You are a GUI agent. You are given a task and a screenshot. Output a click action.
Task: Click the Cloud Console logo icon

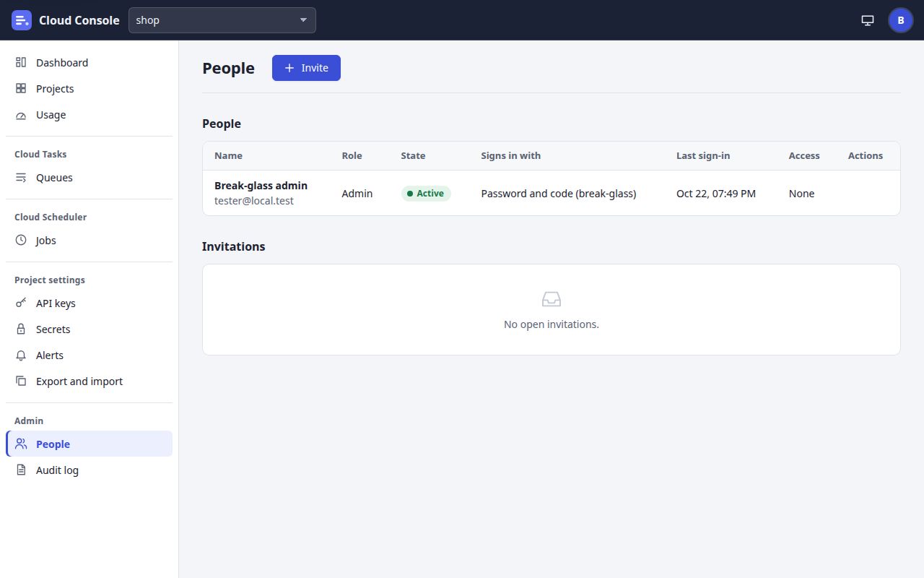pyautogui.click(x=22, y=20)
